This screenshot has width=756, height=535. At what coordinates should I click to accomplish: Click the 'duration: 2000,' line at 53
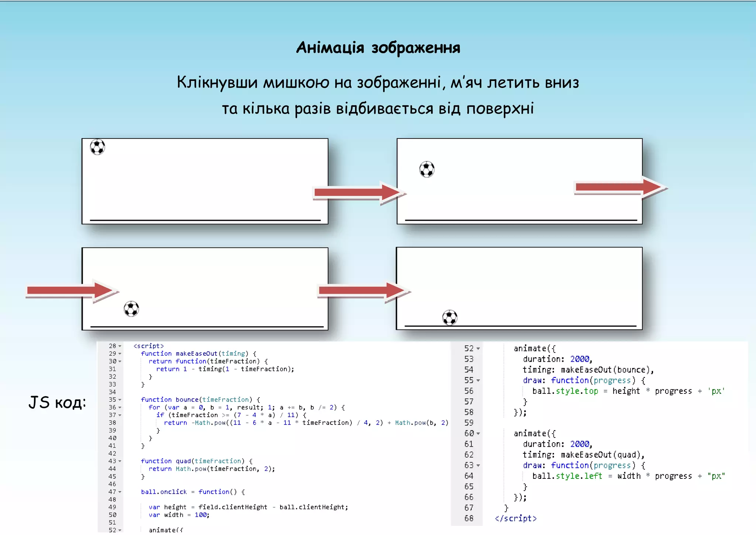(557, 359)
